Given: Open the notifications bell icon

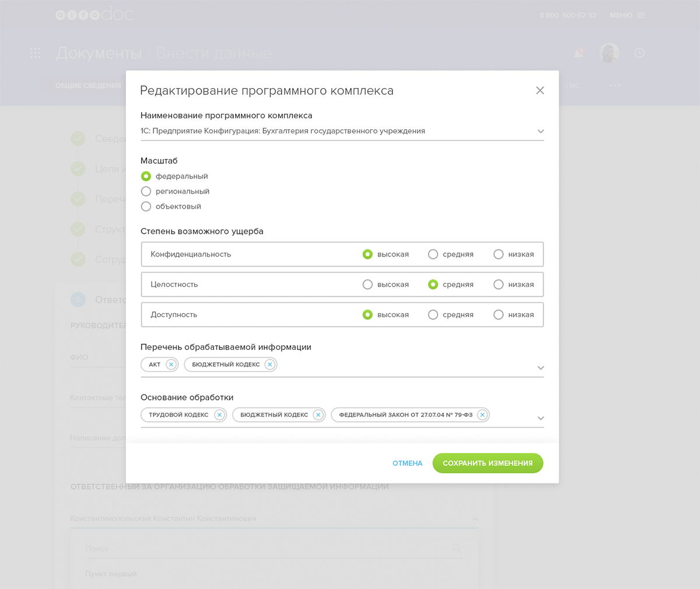Looking at the screenshot, I should [x=579, y=53].
